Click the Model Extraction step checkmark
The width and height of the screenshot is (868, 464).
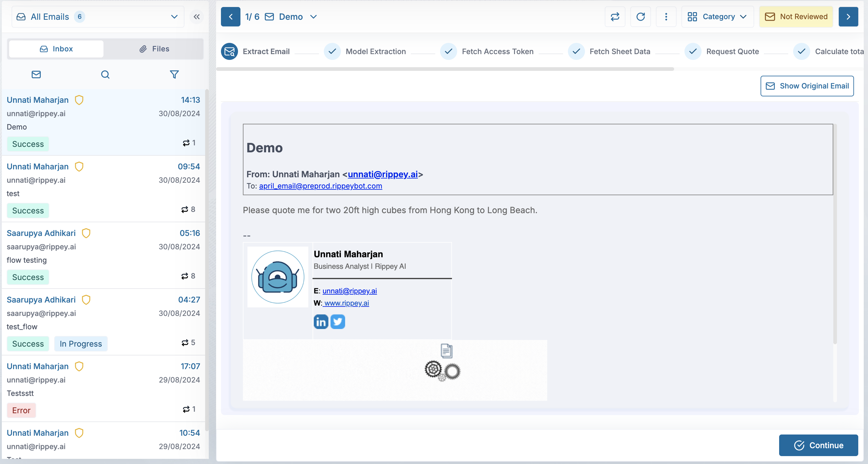332,51
